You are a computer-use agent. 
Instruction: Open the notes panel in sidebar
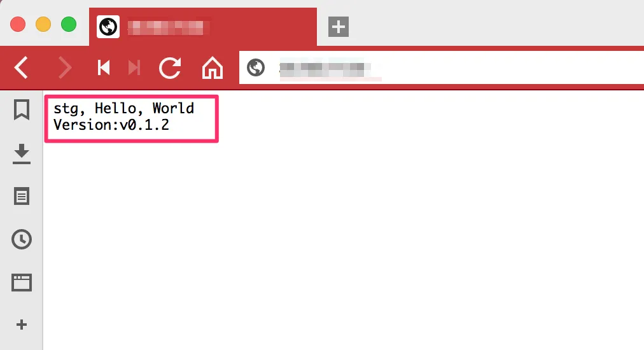pos(22,197)
